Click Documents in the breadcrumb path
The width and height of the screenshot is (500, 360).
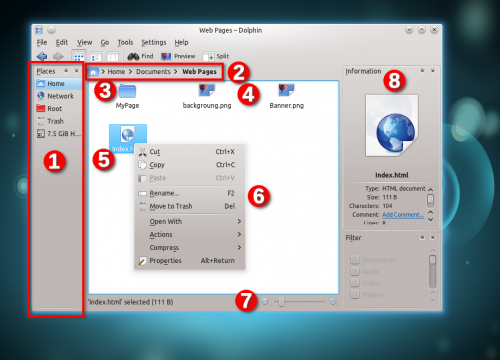[x=153, y=72]
